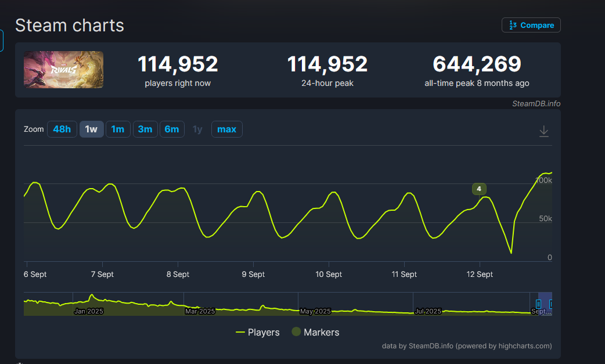This screenshot has height=364, width=605.
Task: Click the Jul 2025 navigator label
Action: tap(428, 311)
